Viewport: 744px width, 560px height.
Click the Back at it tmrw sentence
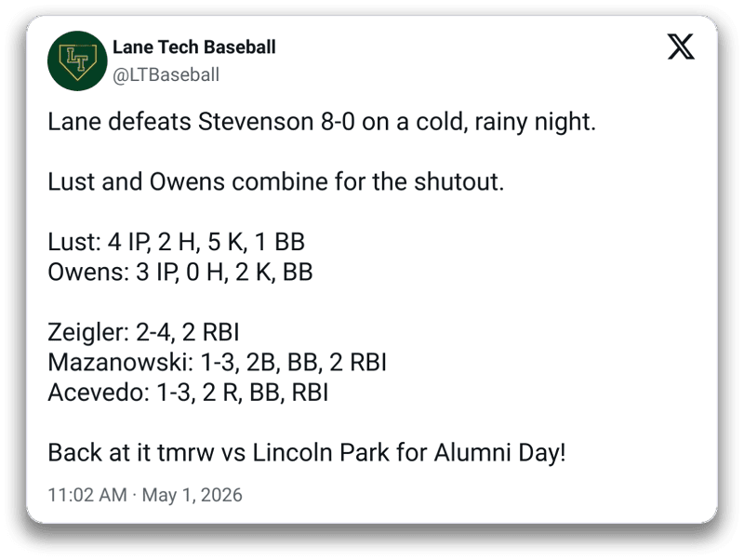tap(307, 453)
